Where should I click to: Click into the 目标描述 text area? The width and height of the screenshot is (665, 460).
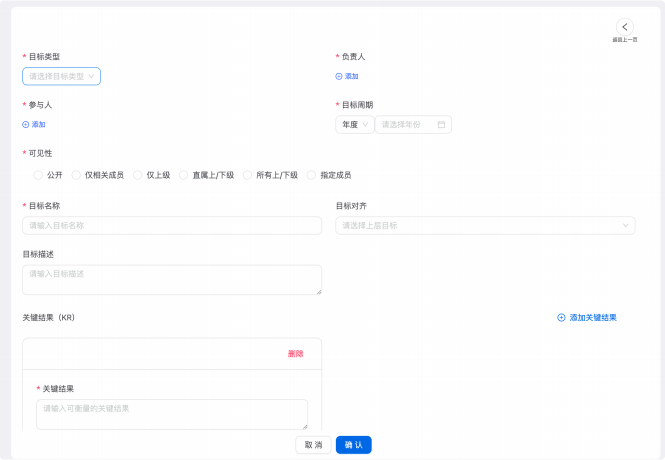point(172,279)
